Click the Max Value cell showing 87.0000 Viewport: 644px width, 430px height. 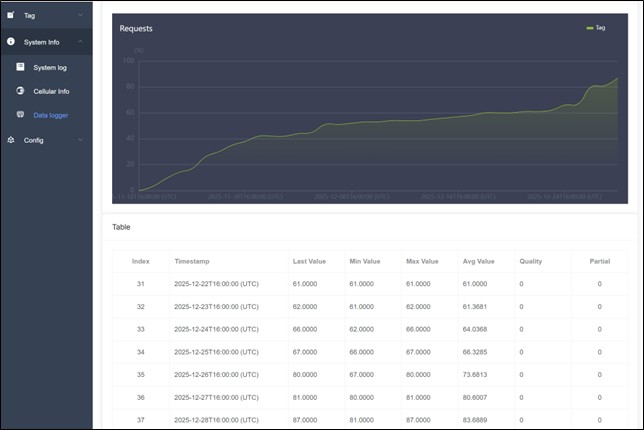pos(421,419)
